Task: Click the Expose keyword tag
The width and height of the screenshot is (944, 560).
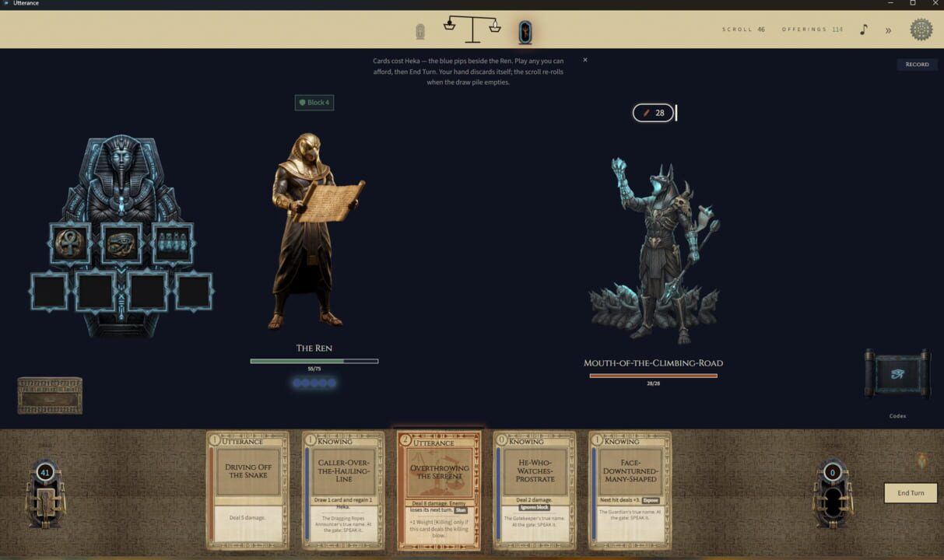Action: coord(651,500)
